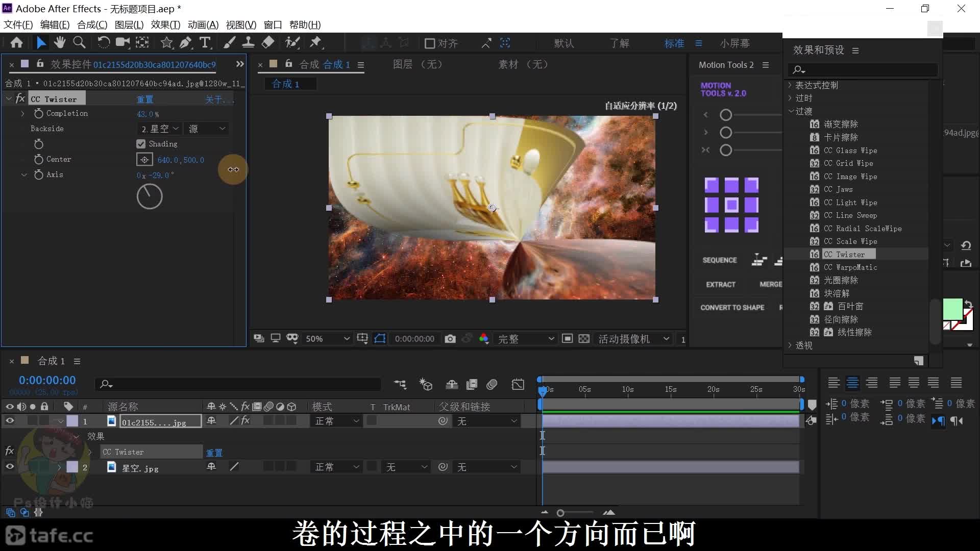
Task: Switch to 小屏幕 workspace
Action: [x=734, y=43]
